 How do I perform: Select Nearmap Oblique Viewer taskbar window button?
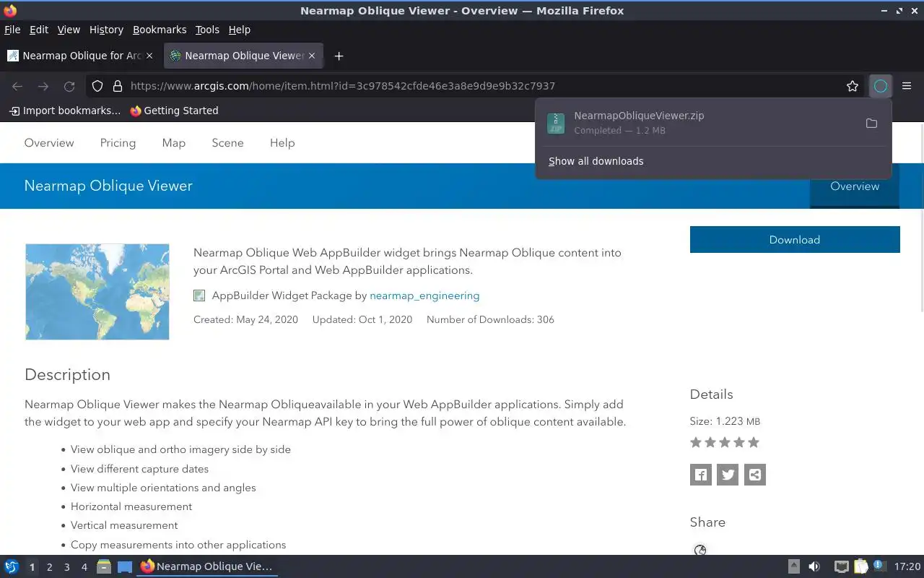click(208, 566)
